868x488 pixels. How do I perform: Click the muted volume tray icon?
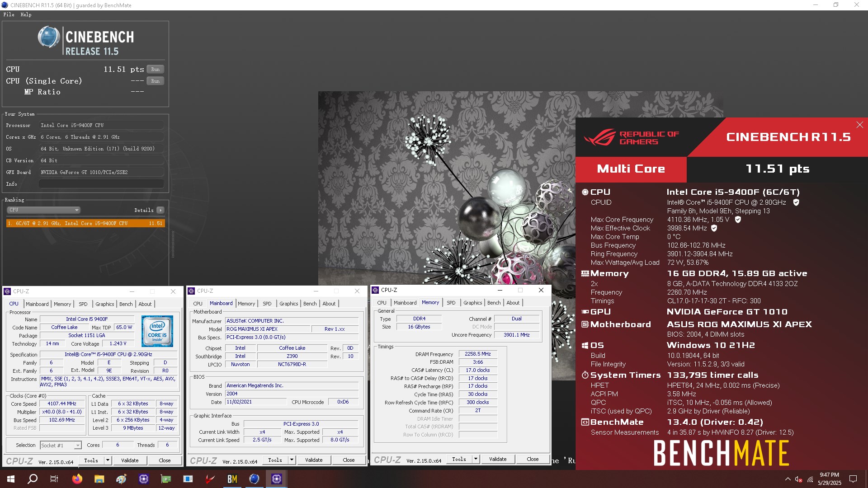pyautogui.click(x=798, y=479)
